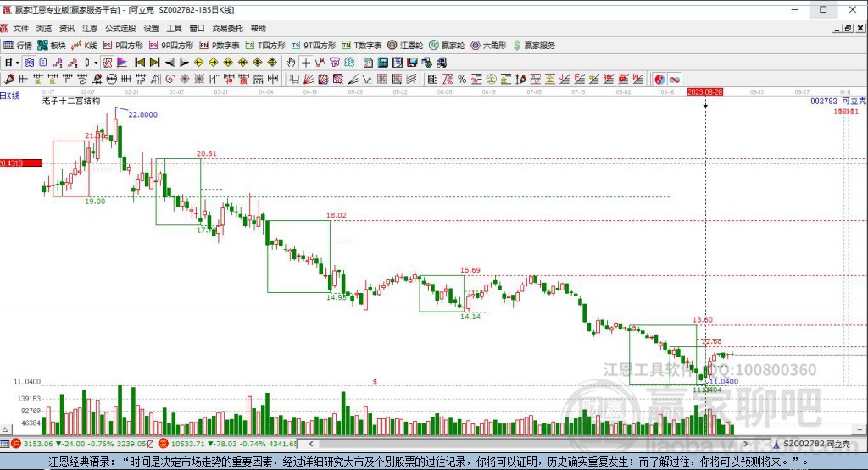The height and width of the screenshot is (470, 868).
Task: Click the yin-yang red blue icon
Action: (659, 79)
